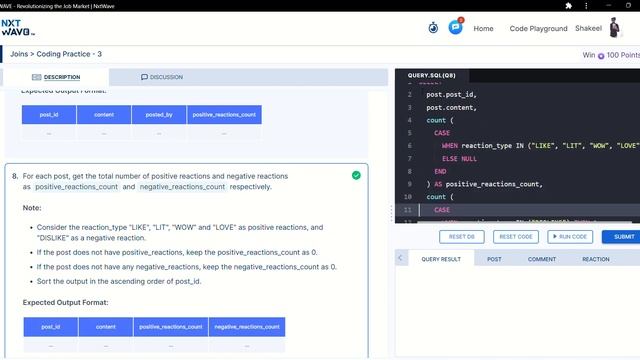Open the browser extensions puzzle icon
Screen dimensions: 640x360
[x=568, y=6]
